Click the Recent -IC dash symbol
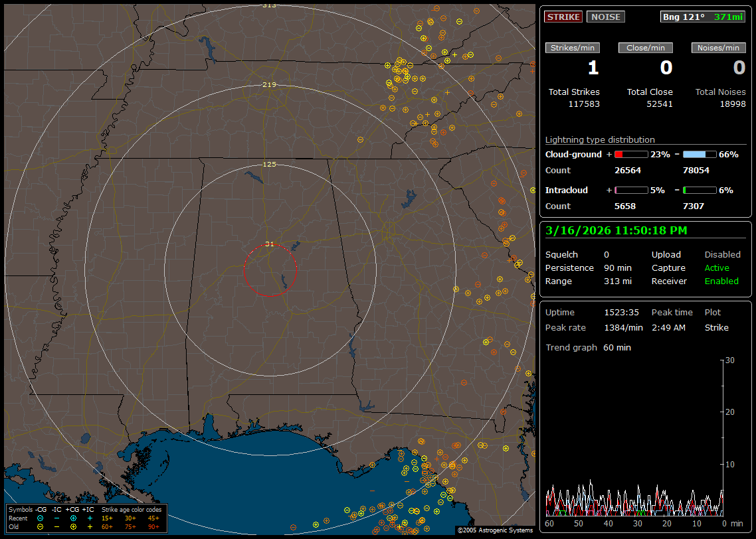This screenshot has width=756, height=539. tap(57, 518)
